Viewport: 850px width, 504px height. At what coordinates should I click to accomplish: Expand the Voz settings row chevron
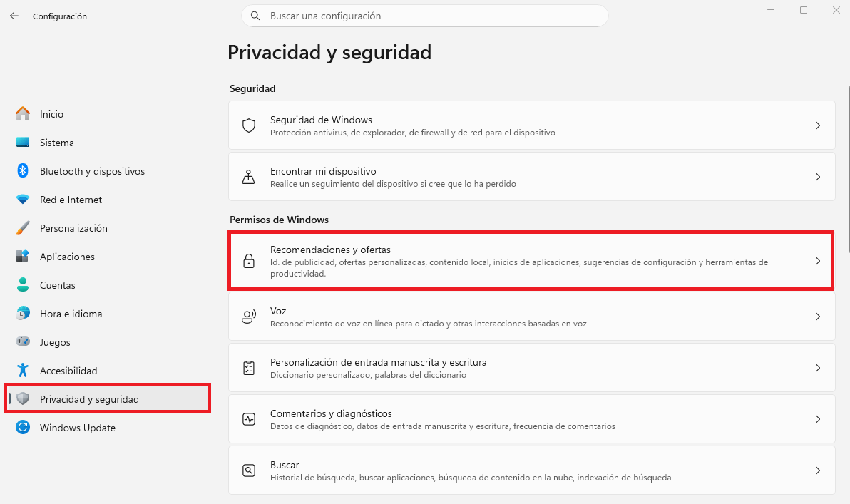[818, 316]
